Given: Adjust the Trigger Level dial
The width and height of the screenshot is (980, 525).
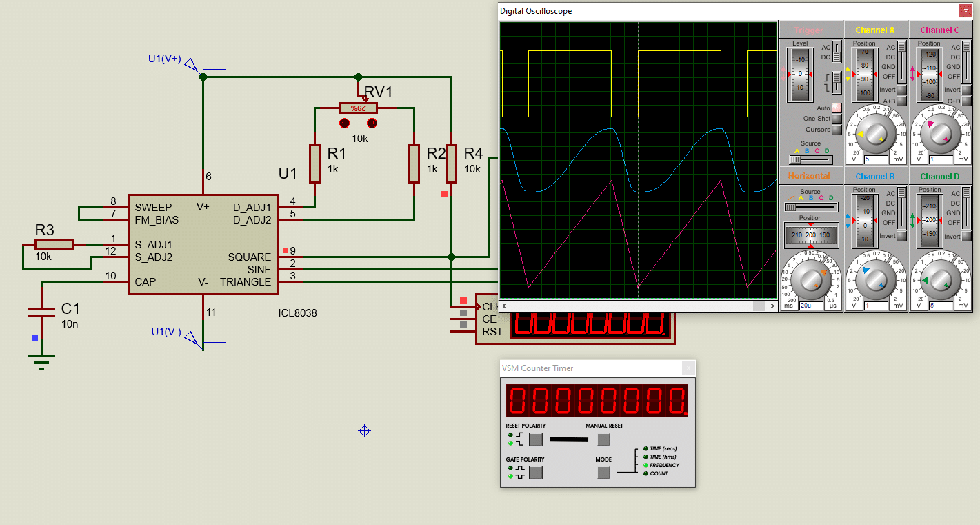Looking at the screenshot, I should [799, 76].
